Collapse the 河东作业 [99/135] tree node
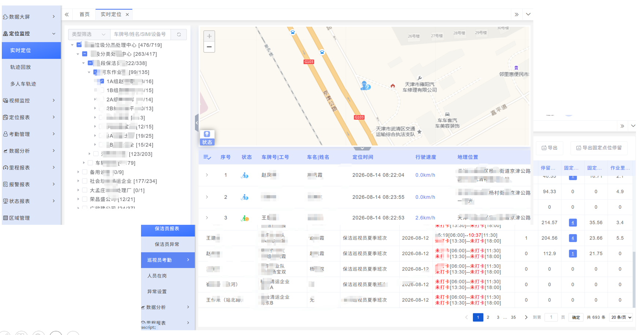 pyautogui.click(x=89, y=72)
